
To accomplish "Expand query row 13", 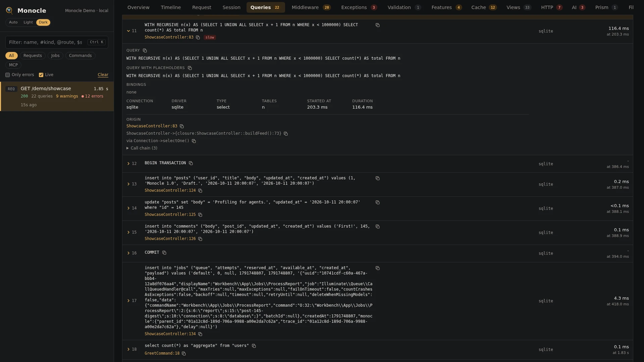I will (x=128, y=184).
